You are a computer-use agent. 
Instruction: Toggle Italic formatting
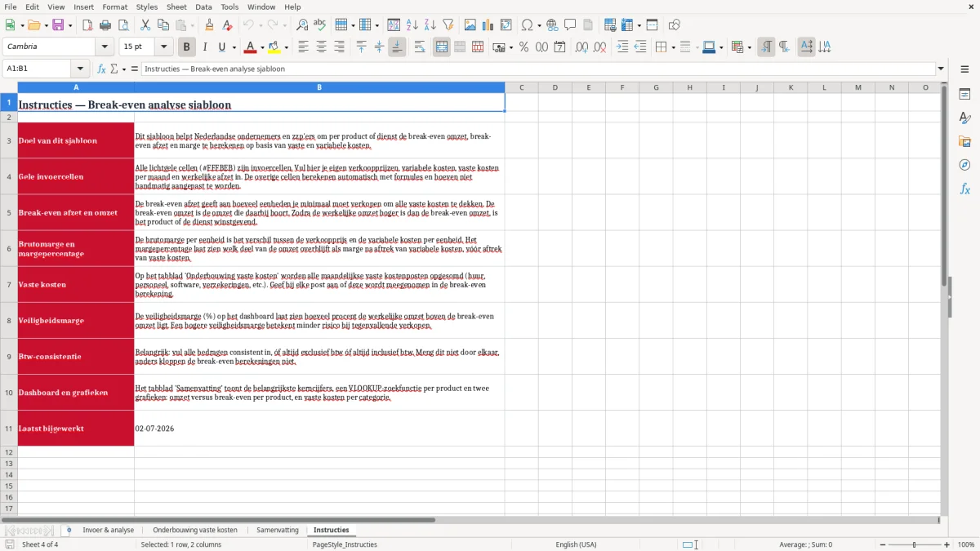tap(204, 47)
